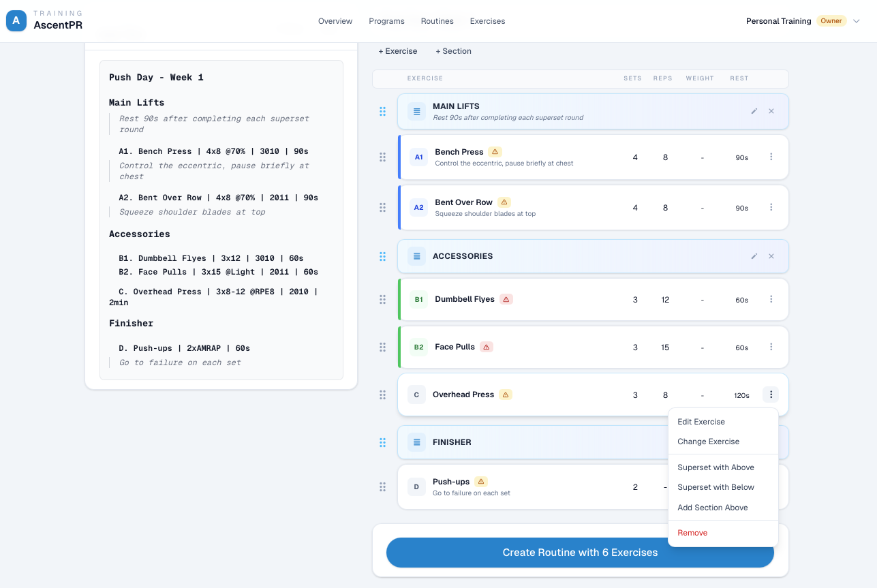The image size is (877, 588).
Task: Switch to the Routines navigation tab
Action: (437, 21)
